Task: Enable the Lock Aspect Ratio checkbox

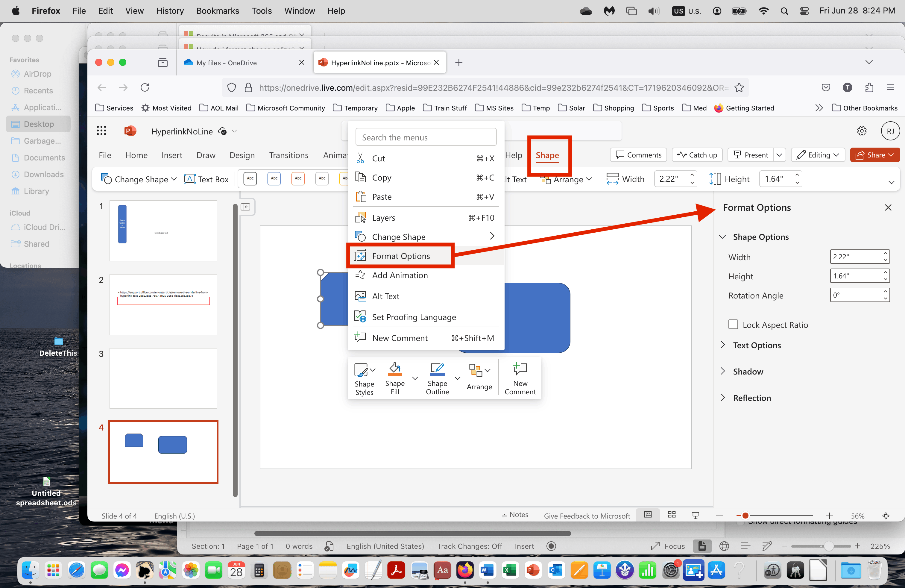Action: tap(733, 325)
